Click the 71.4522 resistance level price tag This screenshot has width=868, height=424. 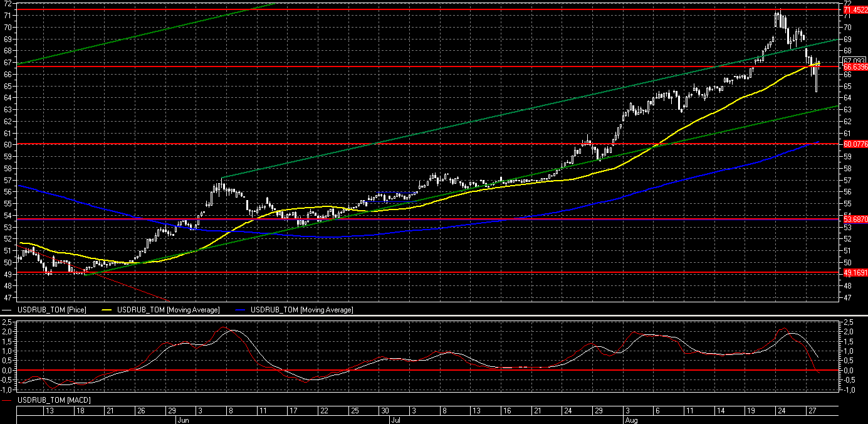[x=855, y=10]
